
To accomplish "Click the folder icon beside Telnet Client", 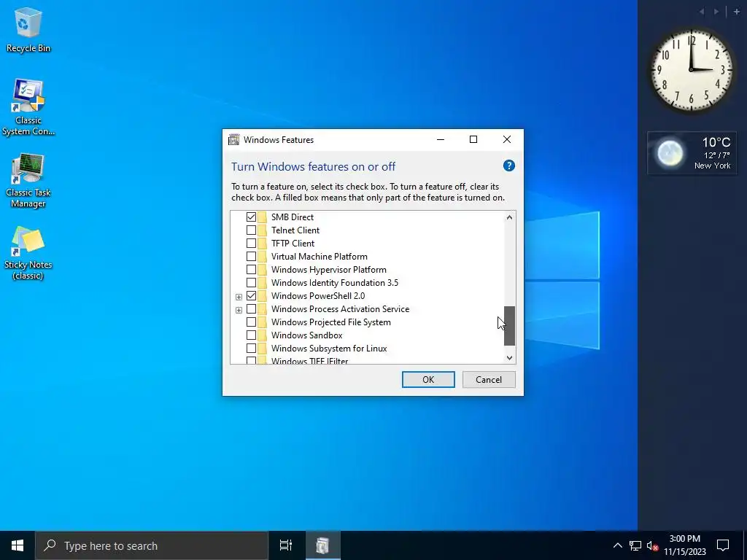I will tap(262, 230).
